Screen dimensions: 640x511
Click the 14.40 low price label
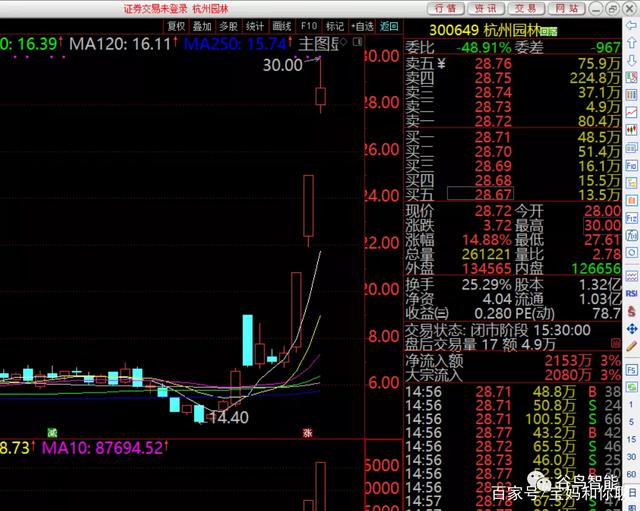tap(228, 417)
